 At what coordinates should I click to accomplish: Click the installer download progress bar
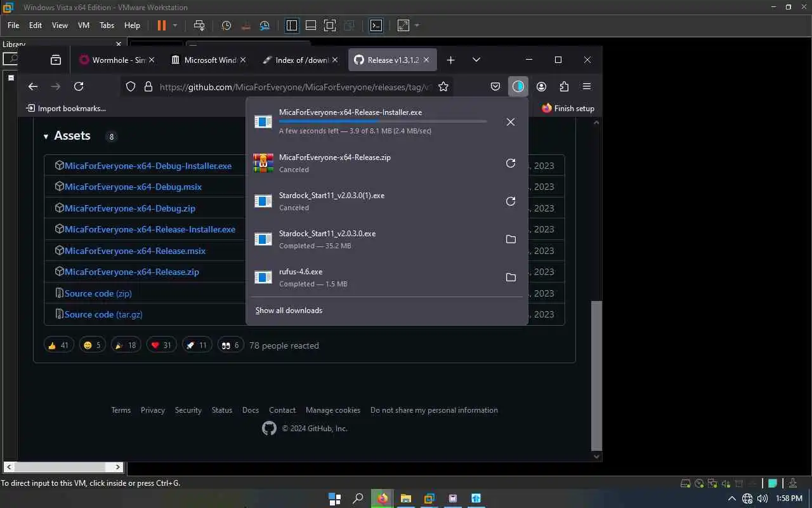(383, 121)
